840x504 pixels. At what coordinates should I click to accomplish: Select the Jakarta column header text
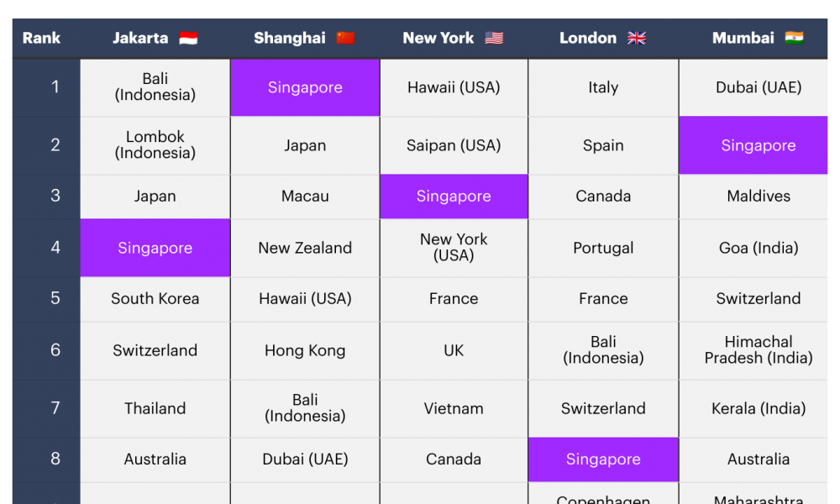pyautogui.click(x=140, y=39)
